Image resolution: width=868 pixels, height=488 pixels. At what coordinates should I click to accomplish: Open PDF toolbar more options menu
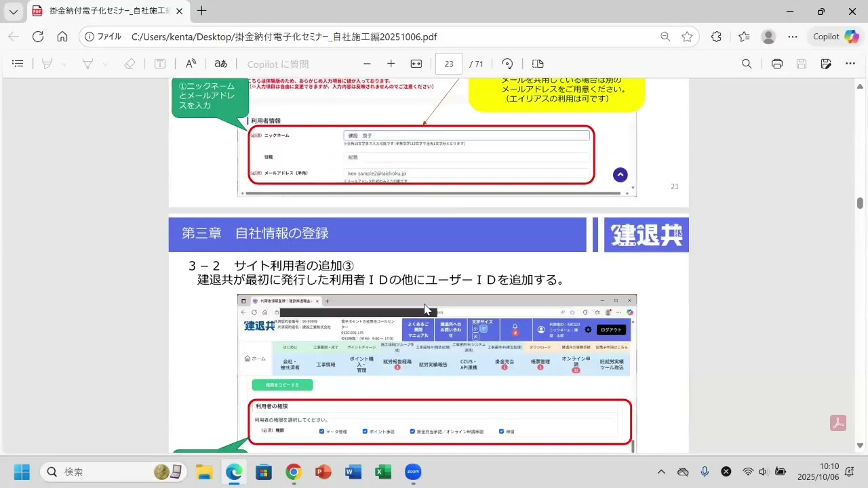pyautogui.click(x=850, y=64)
